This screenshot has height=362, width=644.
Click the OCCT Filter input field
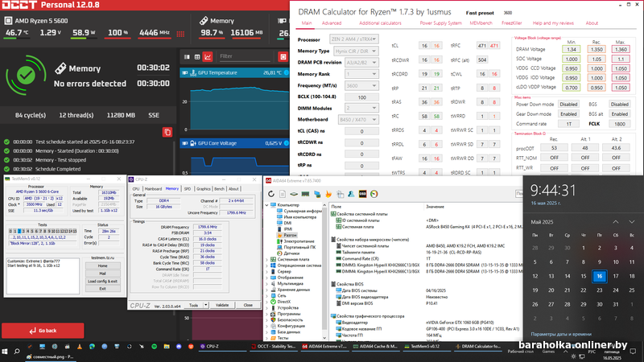click(x=246, y=56)
